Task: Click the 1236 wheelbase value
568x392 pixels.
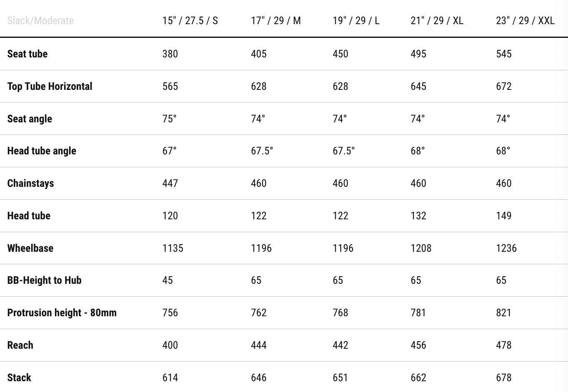Action: [x=506, y=248]
